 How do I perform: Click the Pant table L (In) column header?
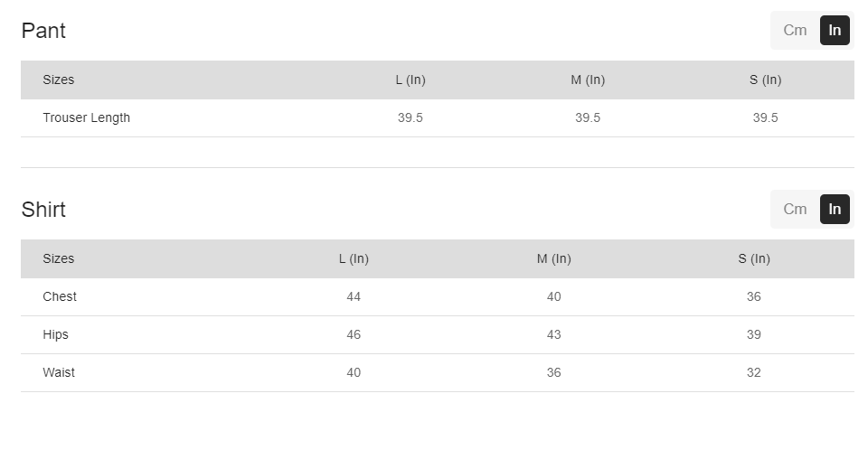point(410,80)
